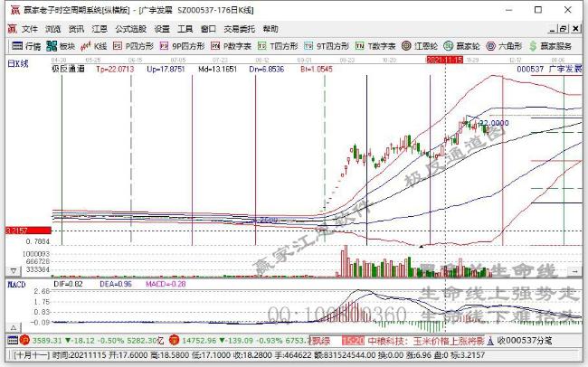
Task: Open the 江恩 menu
Action: 100,29
